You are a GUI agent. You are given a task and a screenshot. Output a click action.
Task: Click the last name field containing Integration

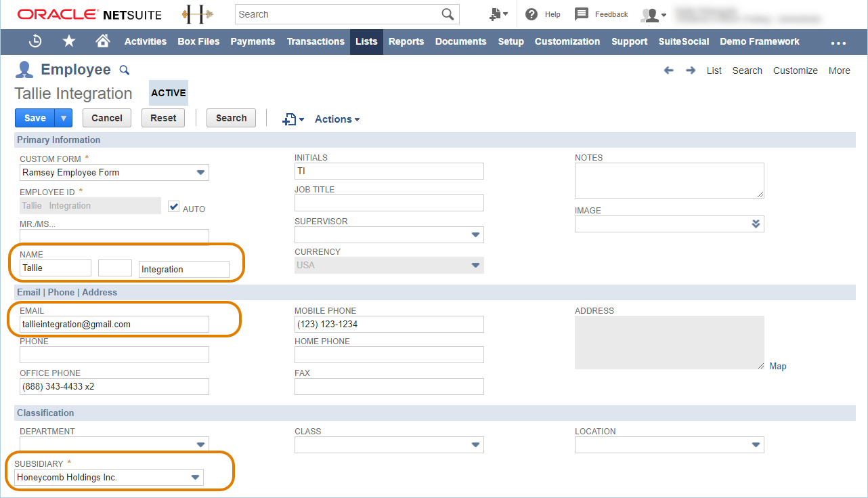point(184,269)
